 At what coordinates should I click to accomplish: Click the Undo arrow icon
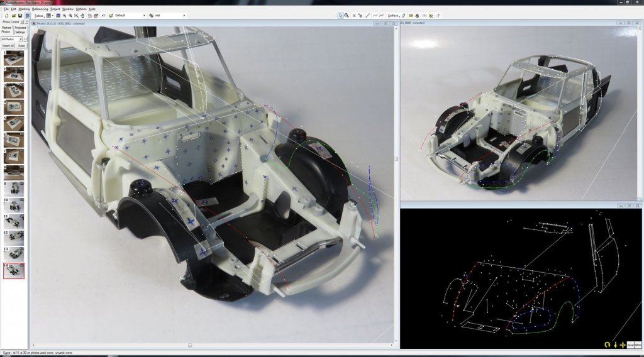103,15
